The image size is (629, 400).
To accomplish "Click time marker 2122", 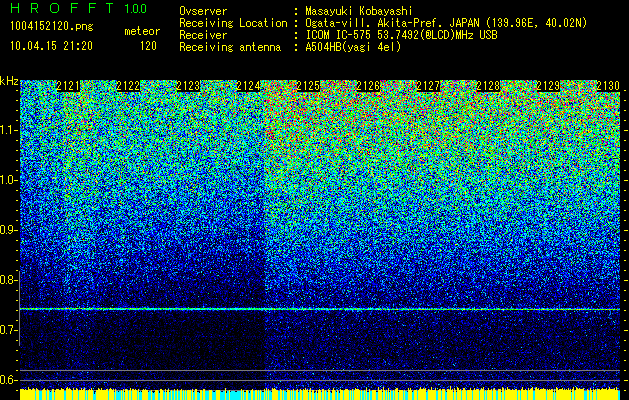I will tap(128, 86).
